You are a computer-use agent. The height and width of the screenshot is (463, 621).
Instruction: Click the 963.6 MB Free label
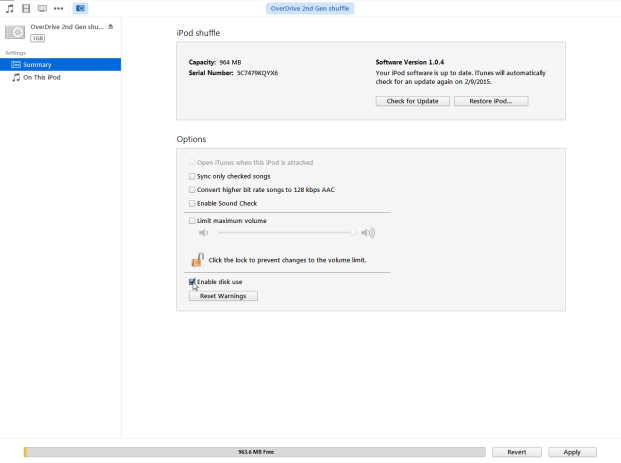[x=256, y=452]
